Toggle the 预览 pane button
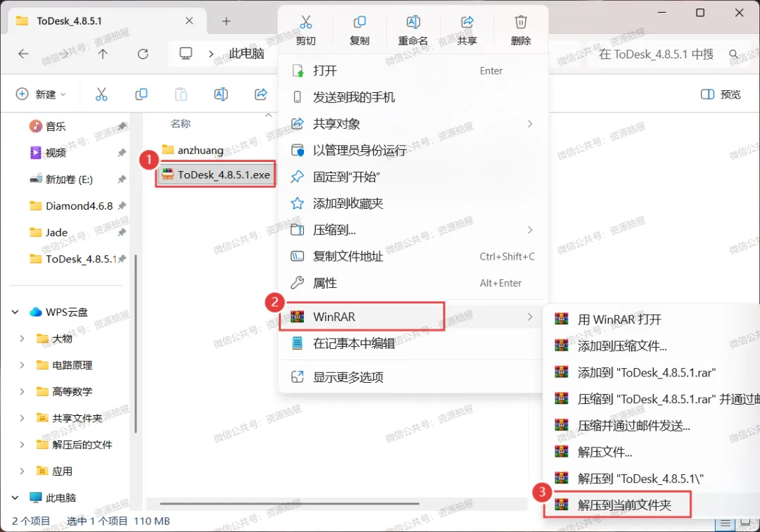The height and width of the screenshot is (532, 760). coord(721,94)
